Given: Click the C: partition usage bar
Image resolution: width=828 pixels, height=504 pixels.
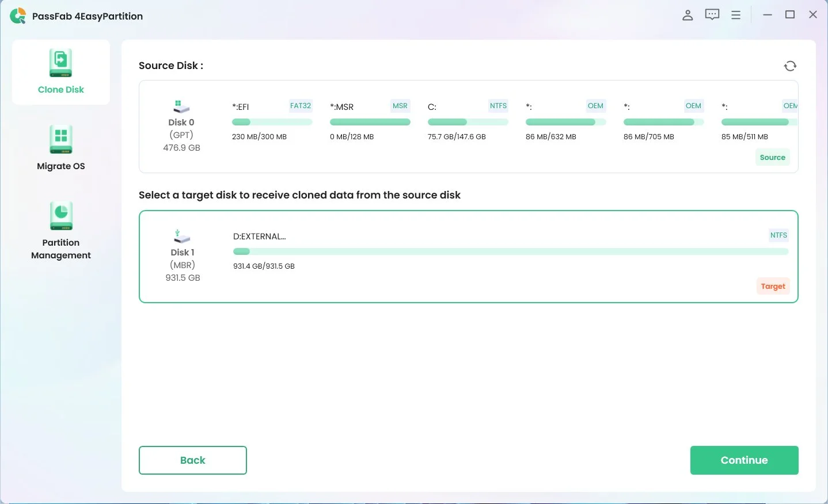Looking at the screenshot, I should click(468, 121).
